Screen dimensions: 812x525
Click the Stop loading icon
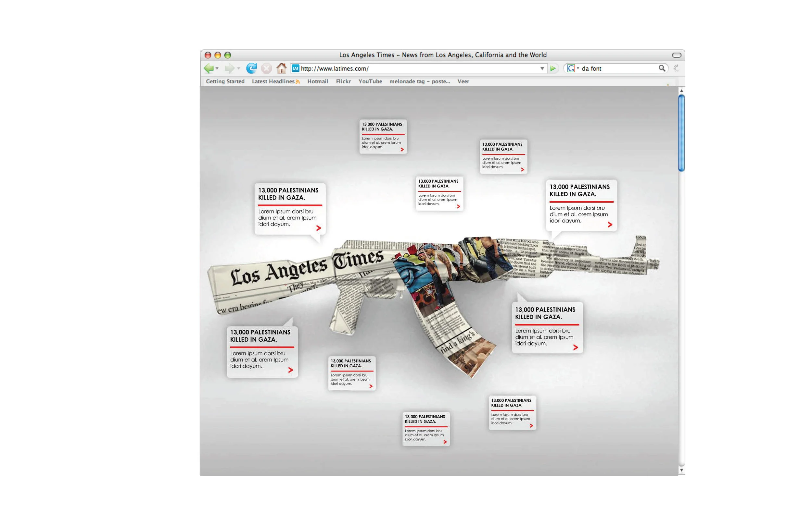click(266, 68)
